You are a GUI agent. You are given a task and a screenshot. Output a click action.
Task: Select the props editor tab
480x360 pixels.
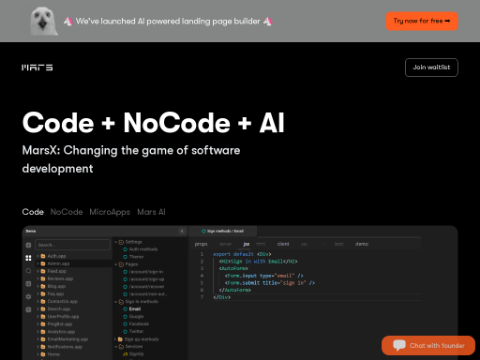coord(201,244)
